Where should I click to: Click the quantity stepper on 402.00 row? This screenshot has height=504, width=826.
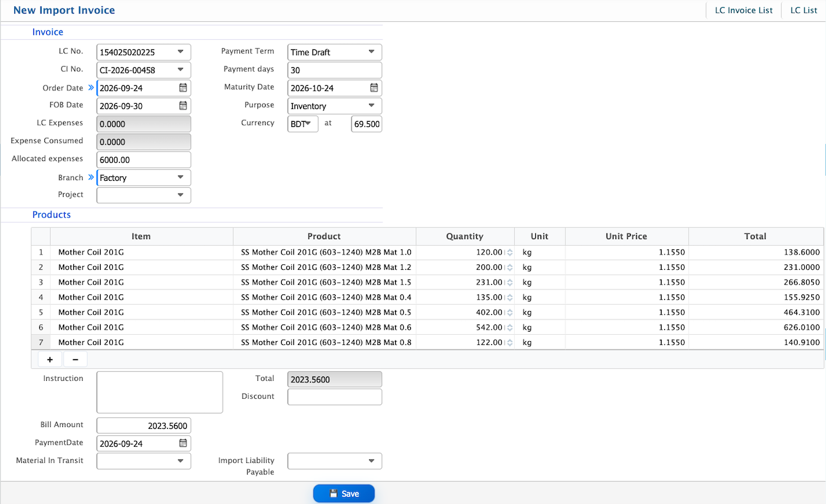(510, 313)
